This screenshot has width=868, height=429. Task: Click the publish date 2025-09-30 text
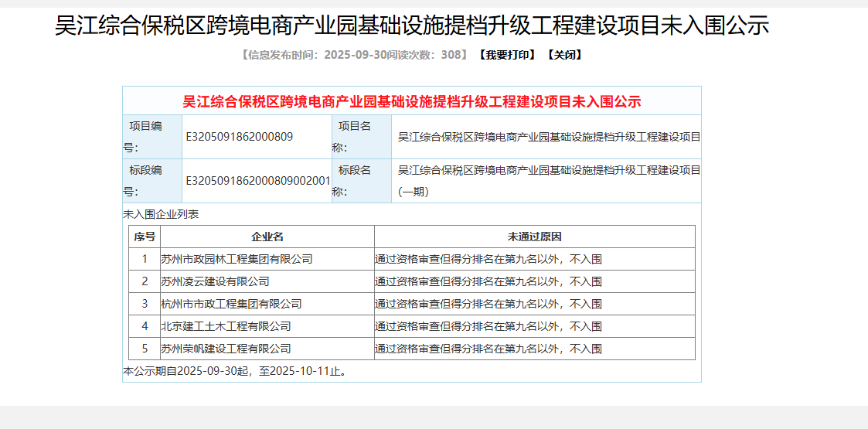click(x=356, y=55)
